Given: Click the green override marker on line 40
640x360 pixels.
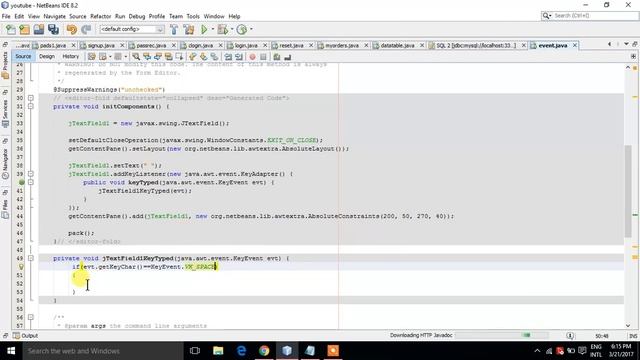Looking at the screenshot, I should coord(22,182).
